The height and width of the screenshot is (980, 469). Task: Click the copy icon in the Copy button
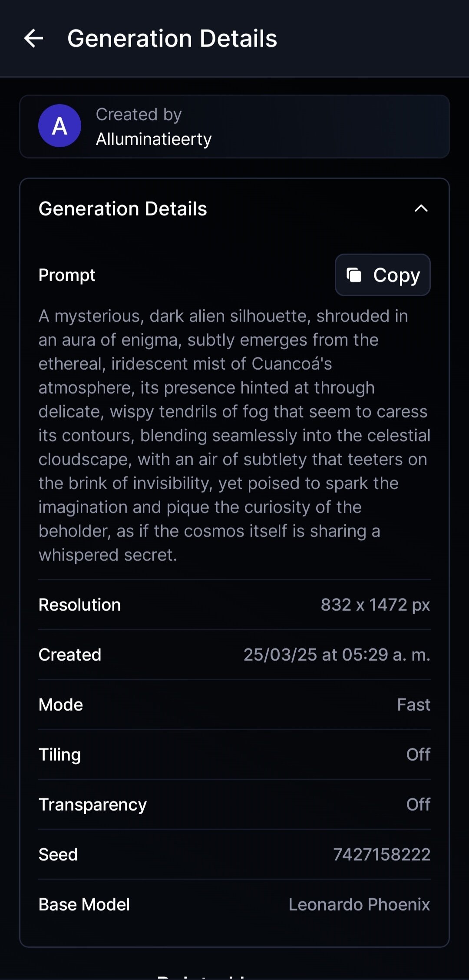coord(354,275)
